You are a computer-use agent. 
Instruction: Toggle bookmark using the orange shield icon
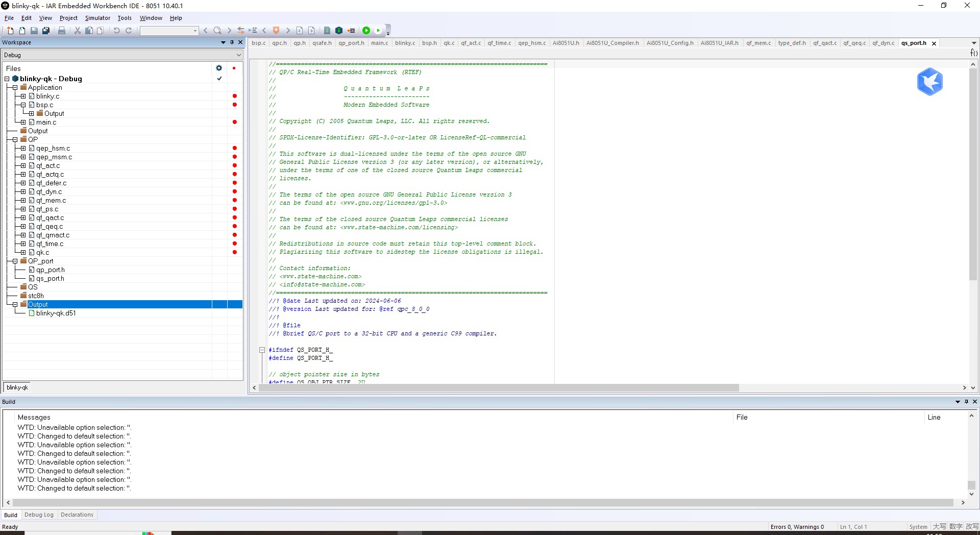point(276,31)
